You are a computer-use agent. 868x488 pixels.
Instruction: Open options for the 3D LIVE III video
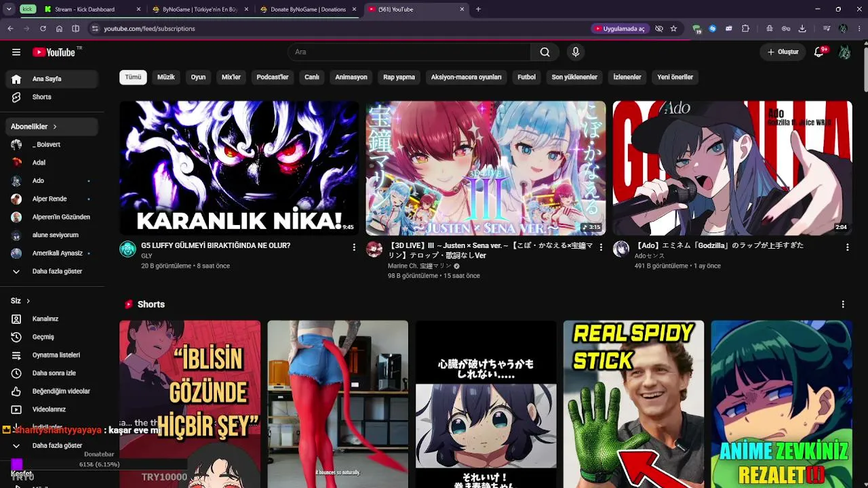coord(601,247)
